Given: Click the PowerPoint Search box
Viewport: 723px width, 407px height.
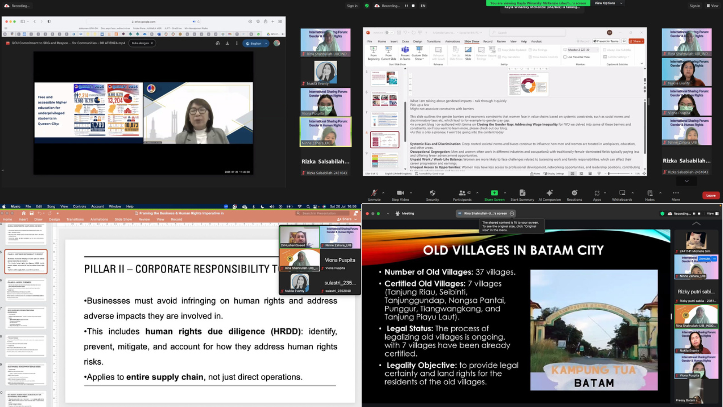Looking at the screenshot, I should [527, 33].
